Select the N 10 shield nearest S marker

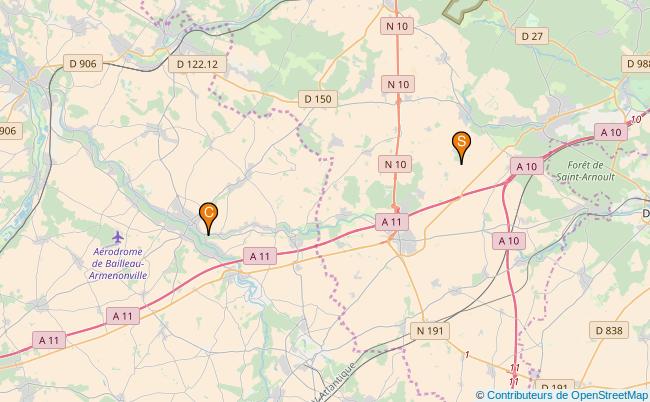coord(395,164)
